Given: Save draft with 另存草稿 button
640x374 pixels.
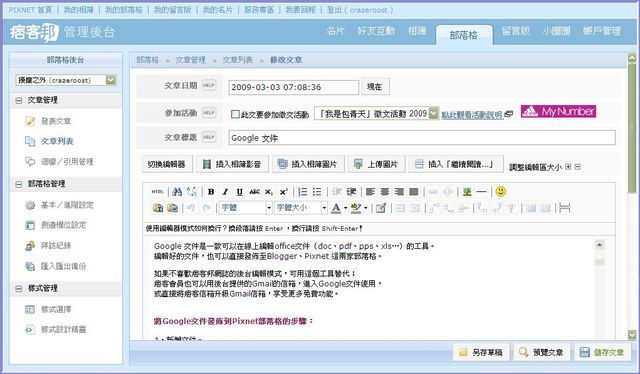Looking at the screenshot, I should pyautogui.click(x=481, y=352).
